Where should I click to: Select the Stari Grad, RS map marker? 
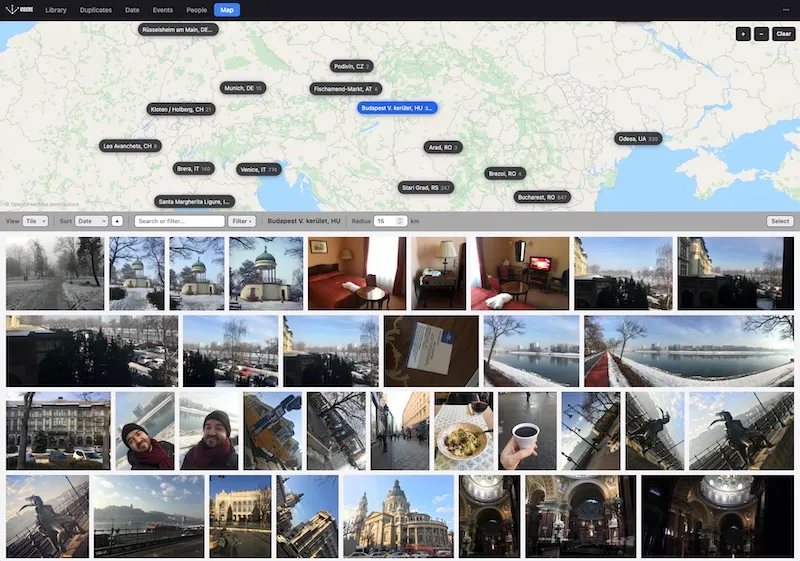426,188
